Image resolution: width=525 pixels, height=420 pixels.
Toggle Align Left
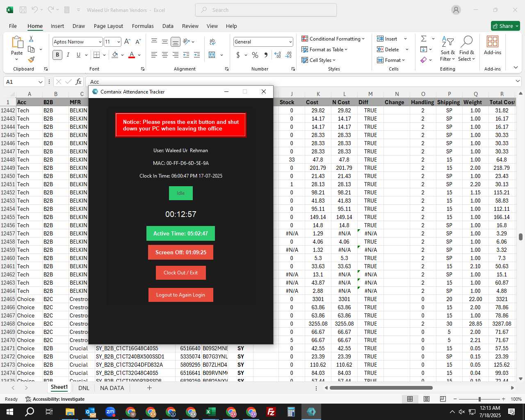coord(154,55)
